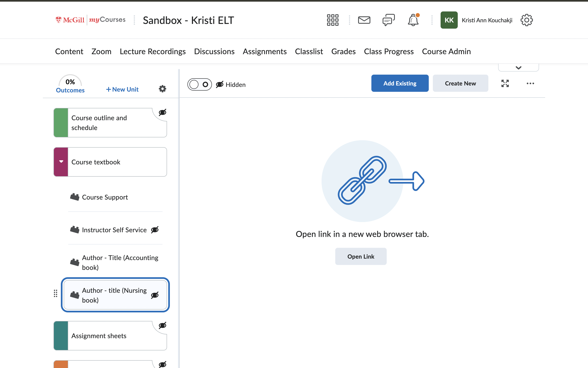
Task: Open the Course Support item
Action: coord(115,197)
